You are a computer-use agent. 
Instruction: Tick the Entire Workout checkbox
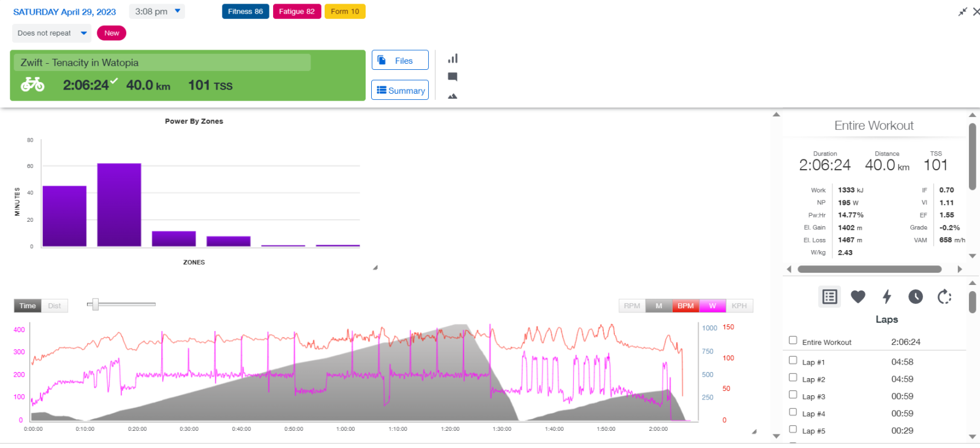[x=793, y=340]
